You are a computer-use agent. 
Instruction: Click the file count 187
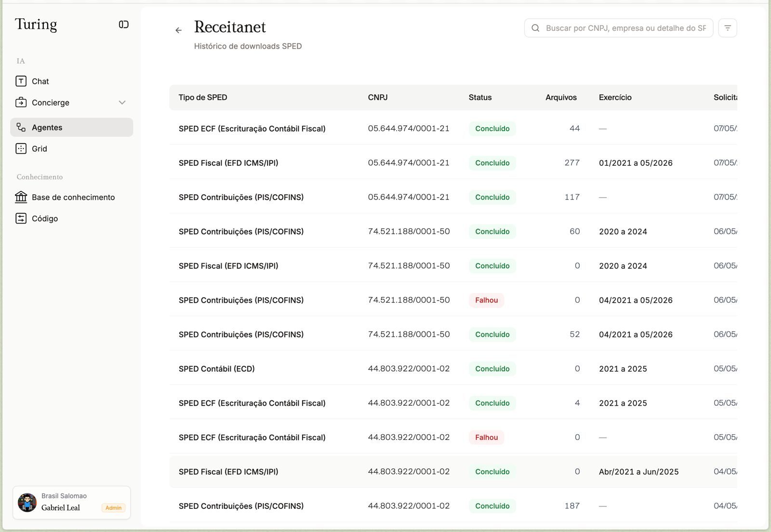pyautogui.click(x=572, y=506)
